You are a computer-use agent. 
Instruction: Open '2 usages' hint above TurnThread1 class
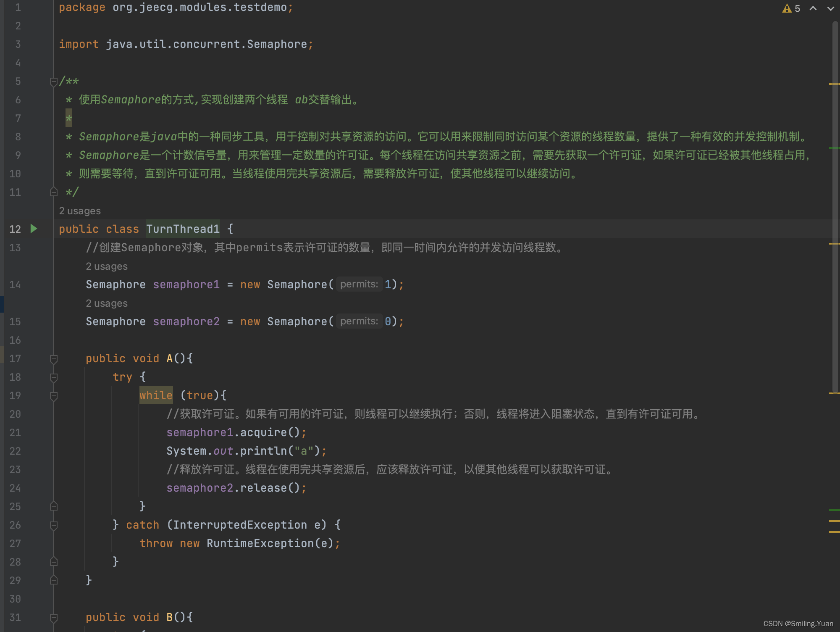[80, 211]
